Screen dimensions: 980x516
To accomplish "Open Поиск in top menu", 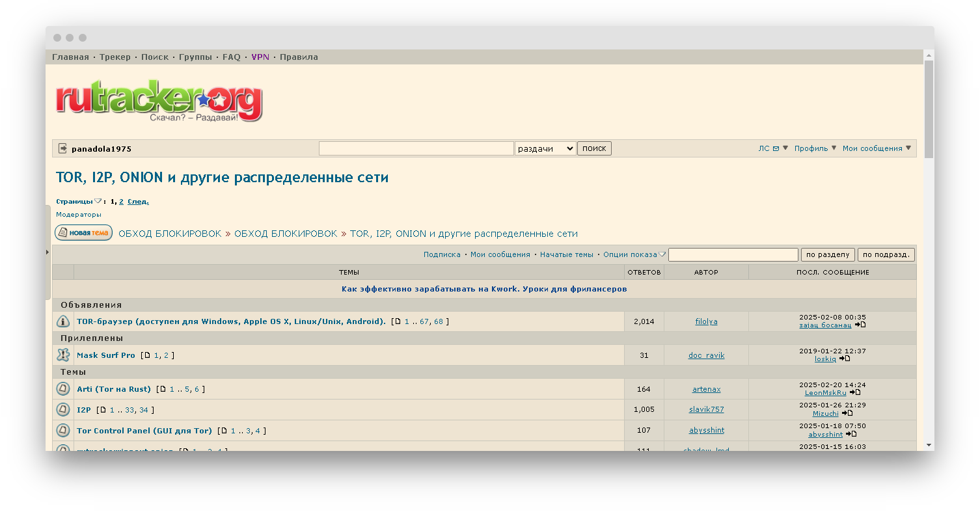I will (x=155, y=57).
